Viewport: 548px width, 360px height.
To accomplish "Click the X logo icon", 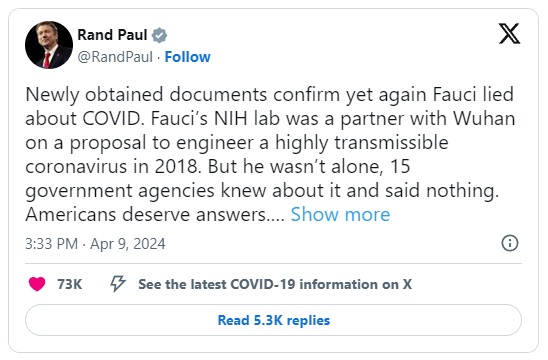I will pyautogui.click(x=509, y=34).
